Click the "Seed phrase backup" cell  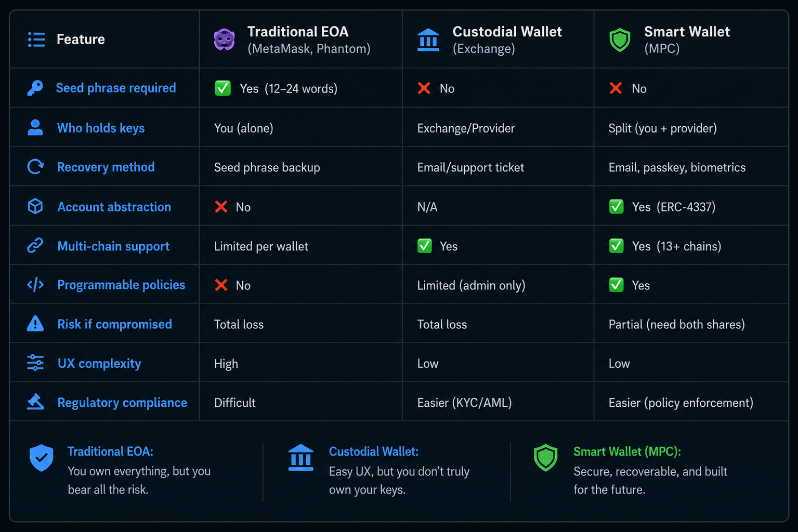click(x=267, y=167)
